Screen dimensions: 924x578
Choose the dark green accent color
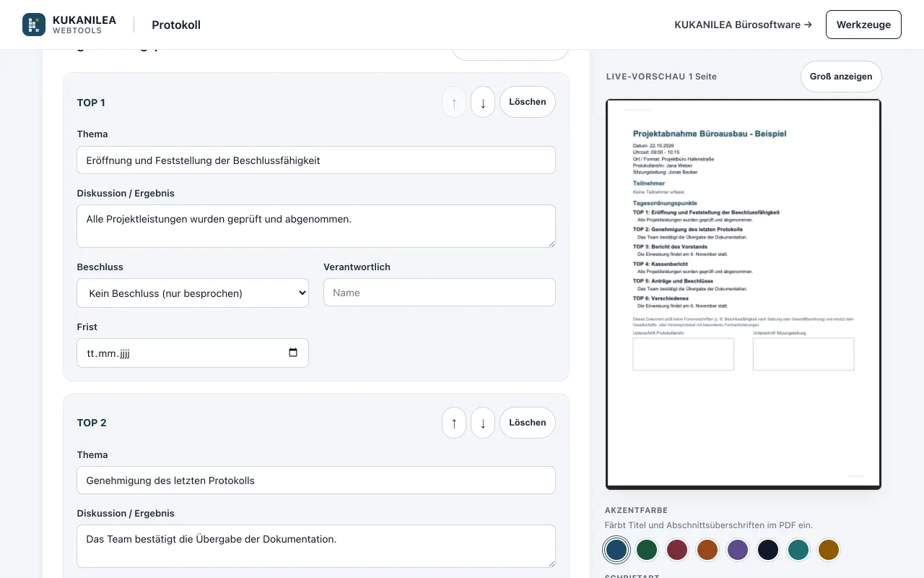tap(647, 551)
